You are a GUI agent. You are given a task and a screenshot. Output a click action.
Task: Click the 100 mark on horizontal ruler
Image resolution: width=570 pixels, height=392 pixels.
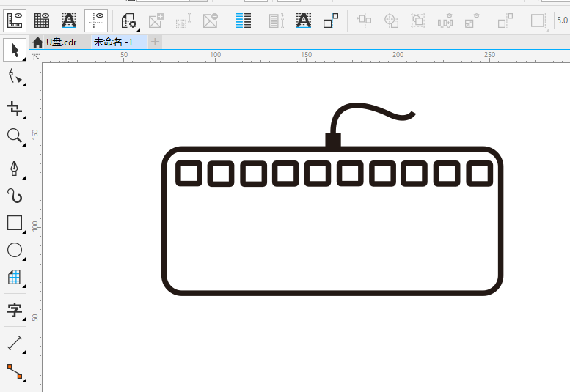215,55
